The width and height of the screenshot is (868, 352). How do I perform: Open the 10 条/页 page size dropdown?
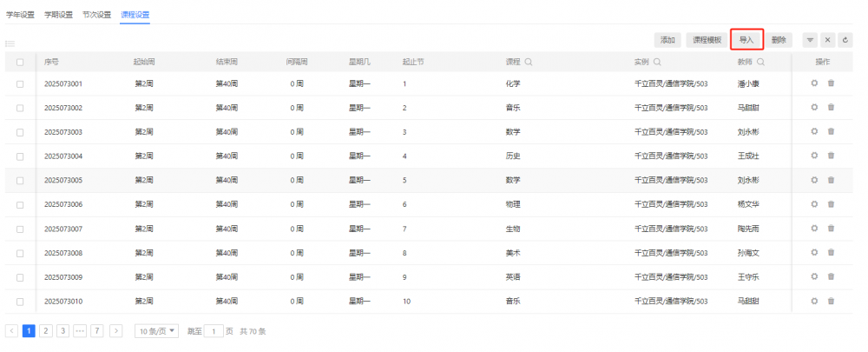click(157, 331)
